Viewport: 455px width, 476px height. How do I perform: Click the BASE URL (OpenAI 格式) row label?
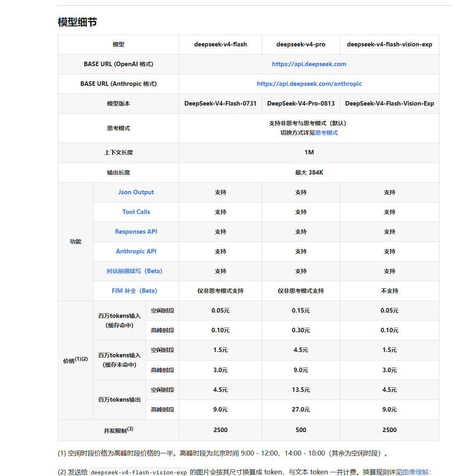(118, 64)
